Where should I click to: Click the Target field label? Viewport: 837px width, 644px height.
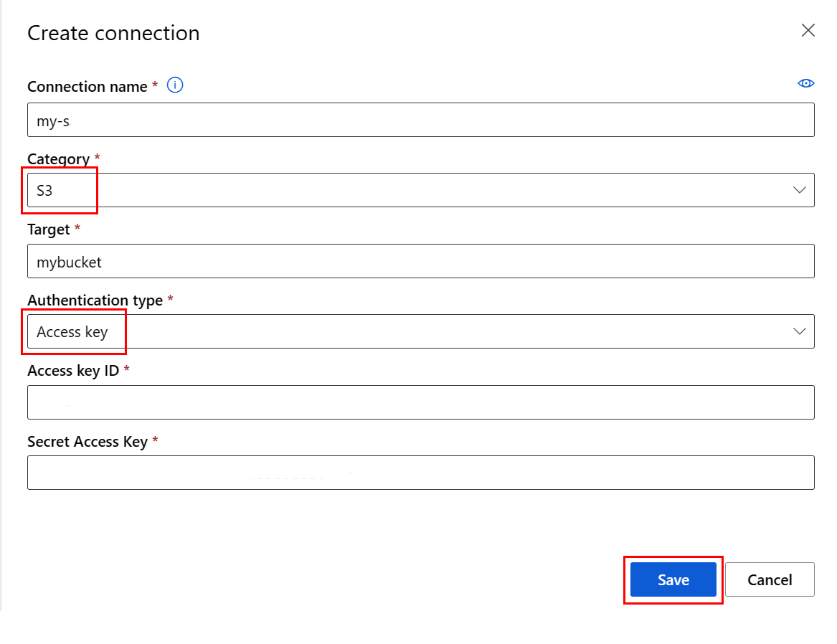49,229
